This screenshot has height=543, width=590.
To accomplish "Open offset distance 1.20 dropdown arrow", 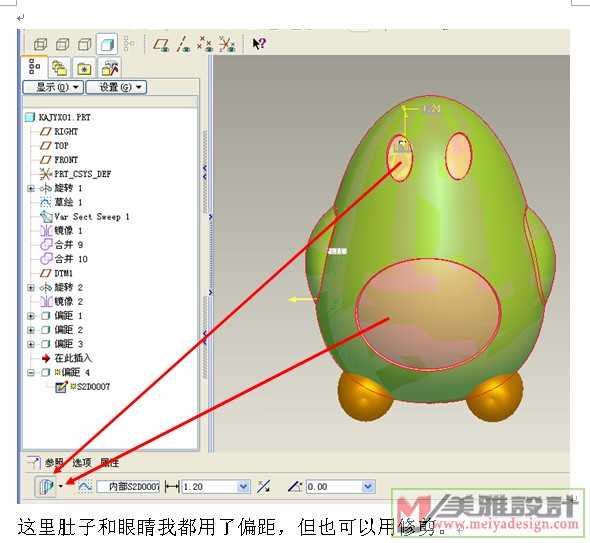I will (243, 487).
